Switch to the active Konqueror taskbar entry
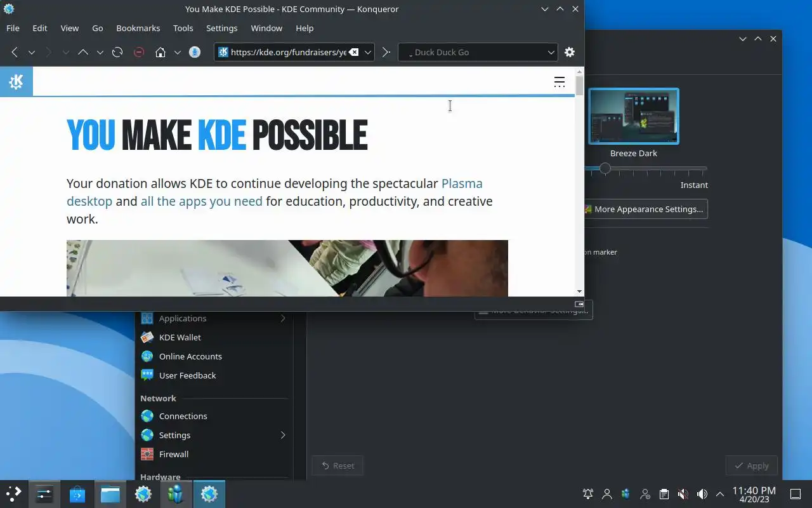The height and width of the screenshot is (508, 812). [x=209, y=494]
